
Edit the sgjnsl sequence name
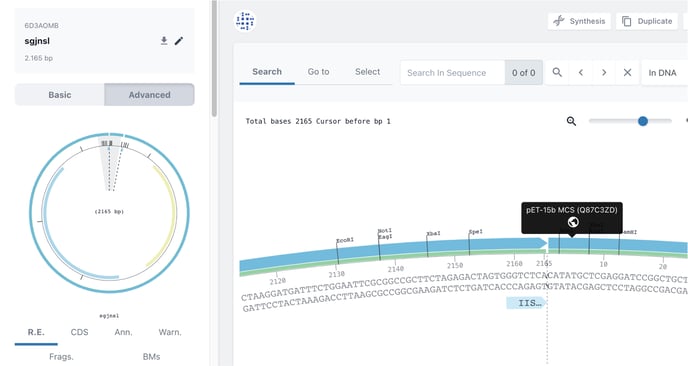point(179,41)
